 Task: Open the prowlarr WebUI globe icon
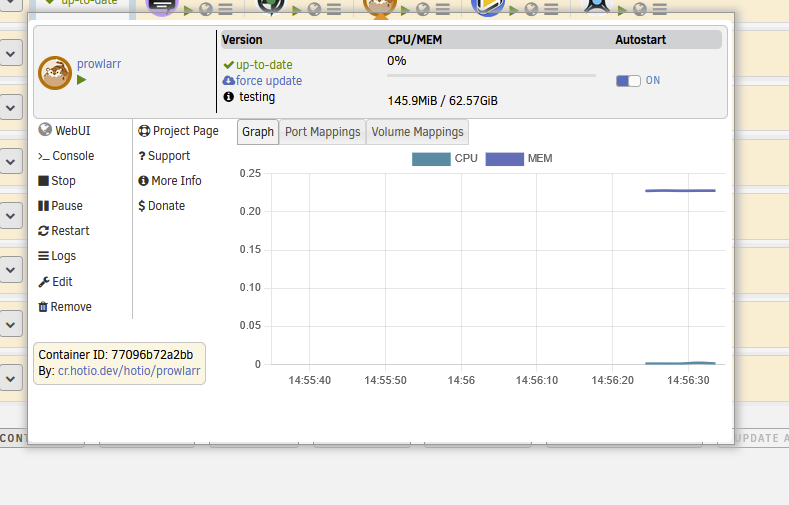[x=45, y=130]
